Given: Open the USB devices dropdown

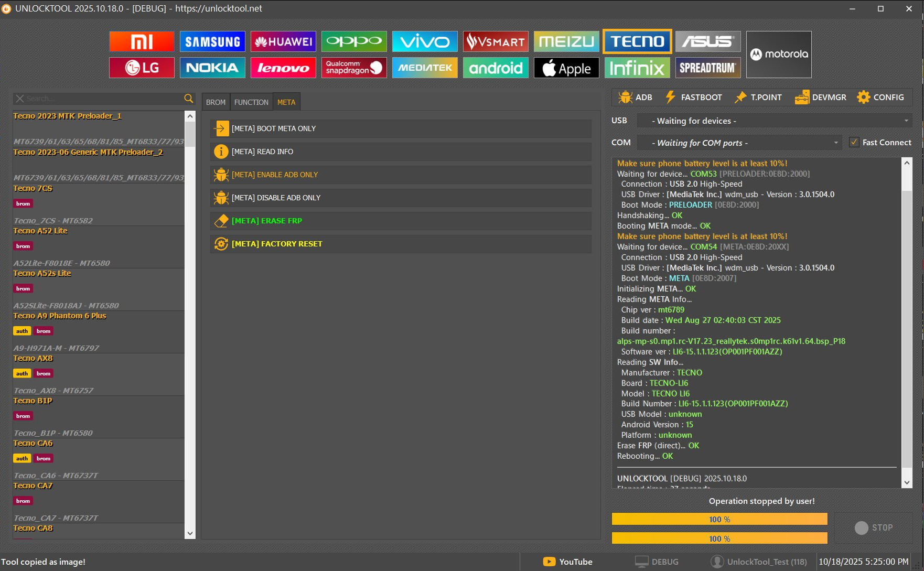Looking at the screenshot, I should coord(774,121).
